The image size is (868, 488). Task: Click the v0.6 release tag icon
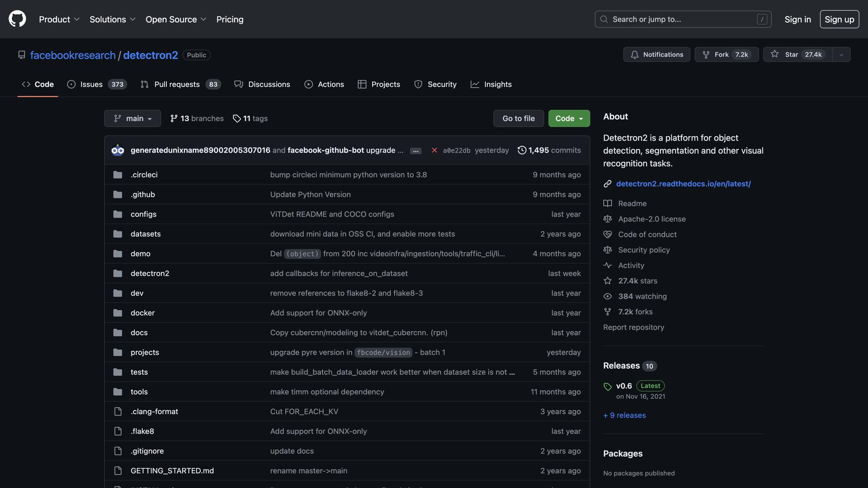tap(608, 386)
